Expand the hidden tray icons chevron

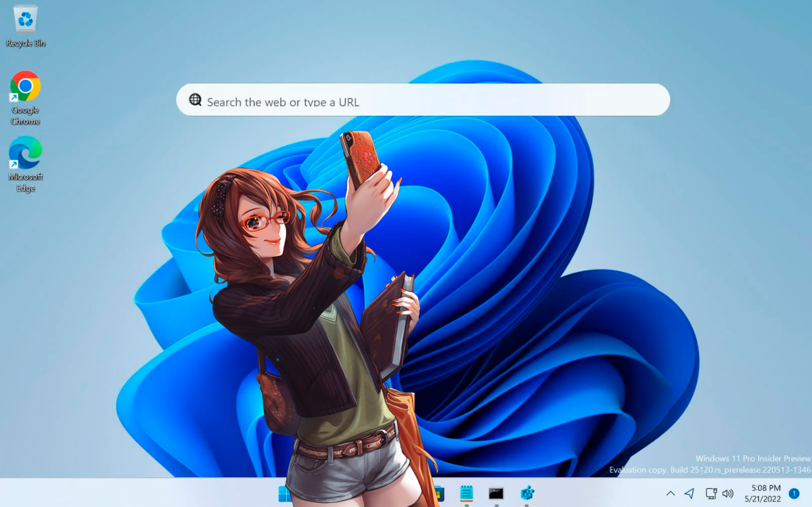[671, 493]
